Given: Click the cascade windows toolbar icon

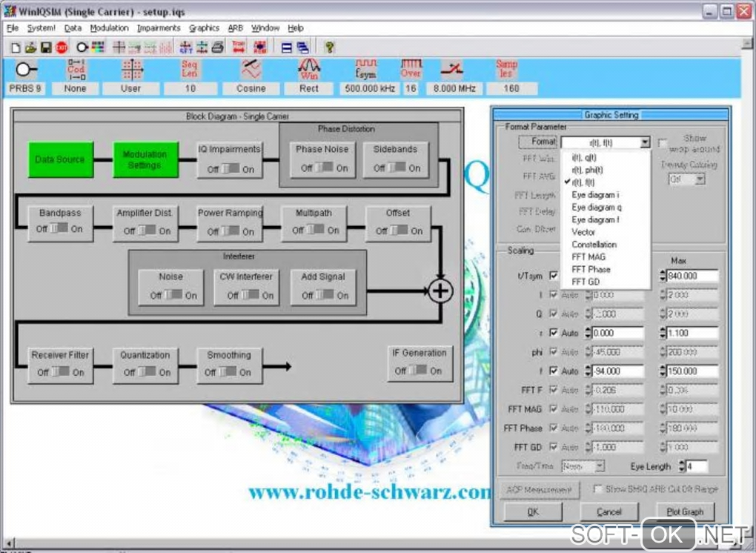Looking at the screenshot, I should pyautogui.click(x=303, y=47).
